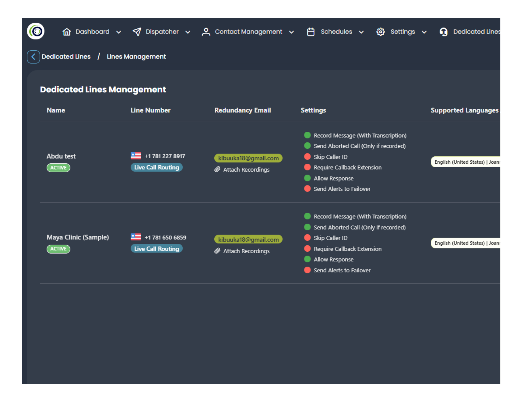Select the Dashboard home icon
The height and width of the screenshot is (402, 532).
(66, 31)
